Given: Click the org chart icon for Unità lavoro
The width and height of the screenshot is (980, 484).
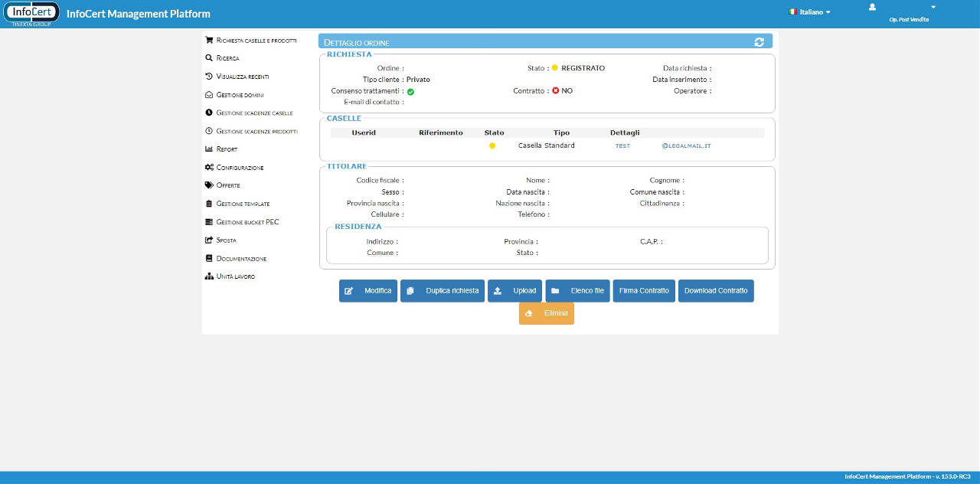Looking at the screenshot, I should pos(209,276).
